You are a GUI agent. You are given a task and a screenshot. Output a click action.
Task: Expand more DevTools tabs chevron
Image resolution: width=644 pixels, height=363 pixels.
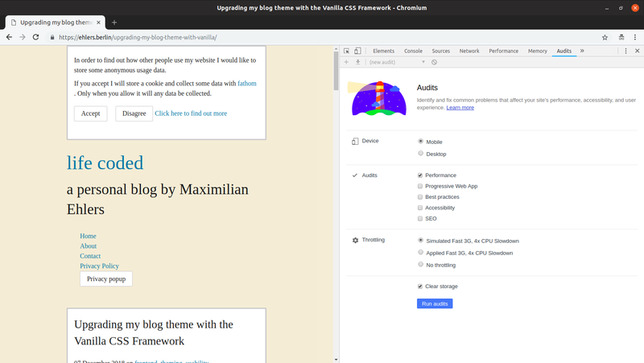pyautogui.click(x=582, y=51)
